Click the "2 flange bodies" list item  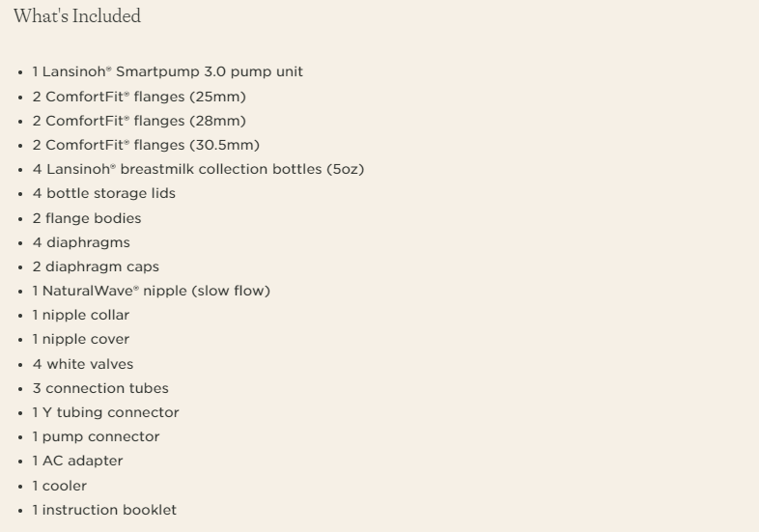(x=87, y=218)
